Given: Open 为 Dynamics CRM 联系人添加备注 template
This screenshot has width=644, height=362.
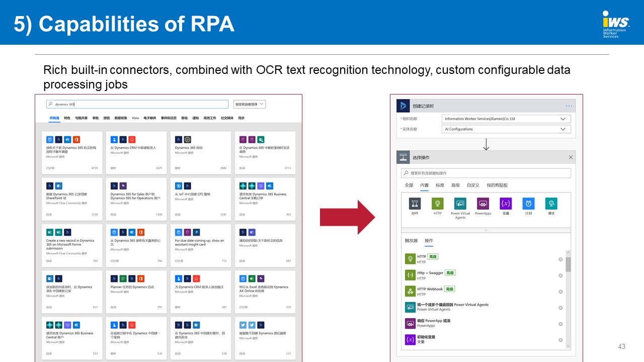Looking at the screenshot, I should click(x=201, y=292).
